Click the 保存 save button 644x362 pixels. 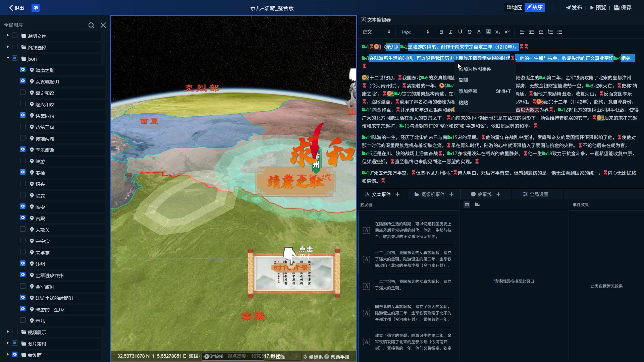click(x=623, y=7)
